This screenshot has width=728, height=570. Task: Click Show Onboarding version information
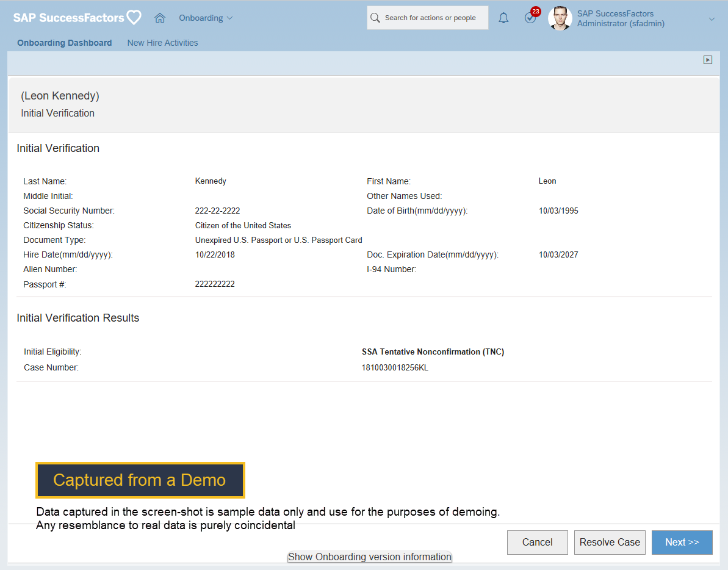point(370,557)
